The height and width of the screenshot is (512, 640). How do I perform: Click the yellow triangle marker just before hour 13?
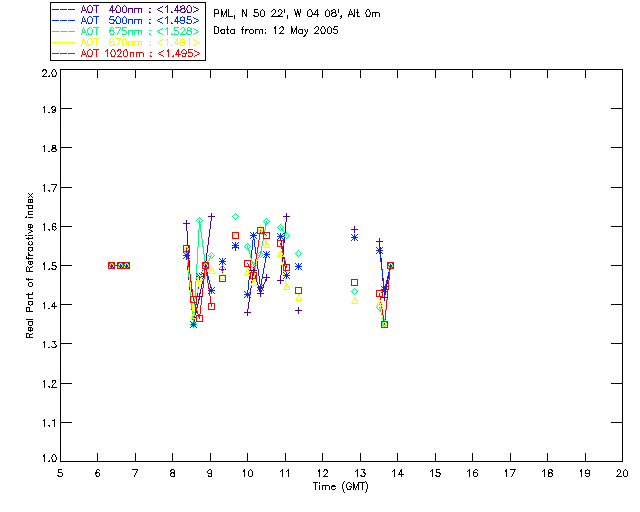click(355, 301)
